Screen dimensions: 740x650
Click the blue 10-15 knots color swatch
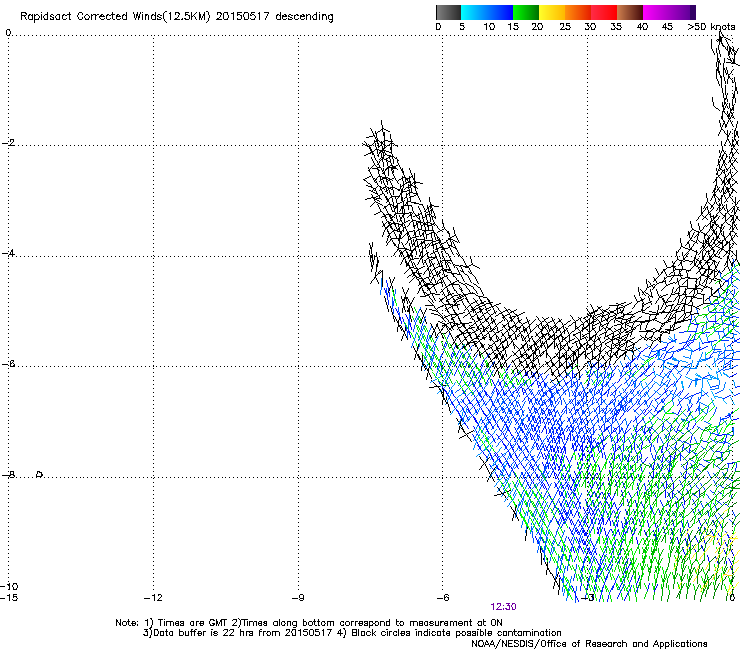coord(500,12)
